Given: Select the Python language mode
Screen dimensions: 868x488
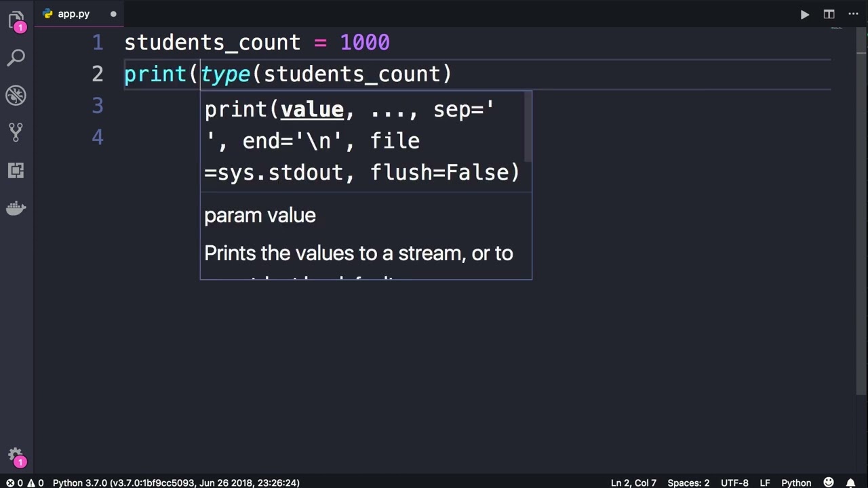Looking at the screenshot, I should pos(796,483).
